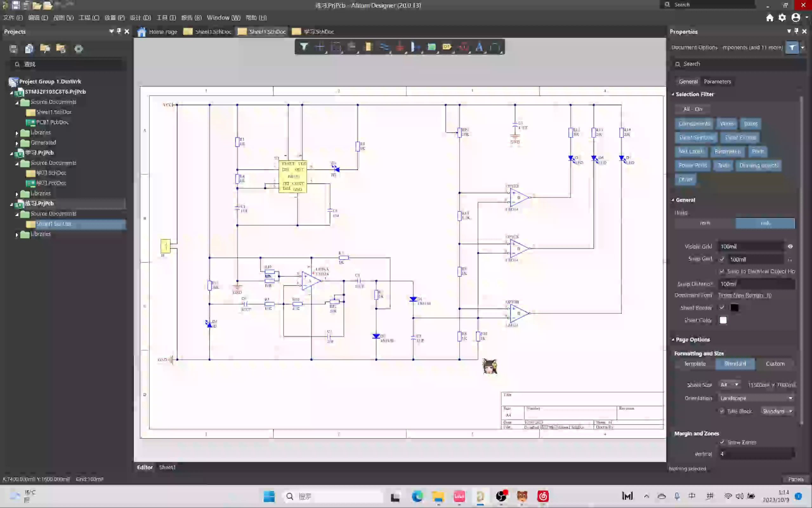812x508 pixels.
Task: Open the 文件 (F) menu
Action: pyautogui.click(x=13, y=17)
